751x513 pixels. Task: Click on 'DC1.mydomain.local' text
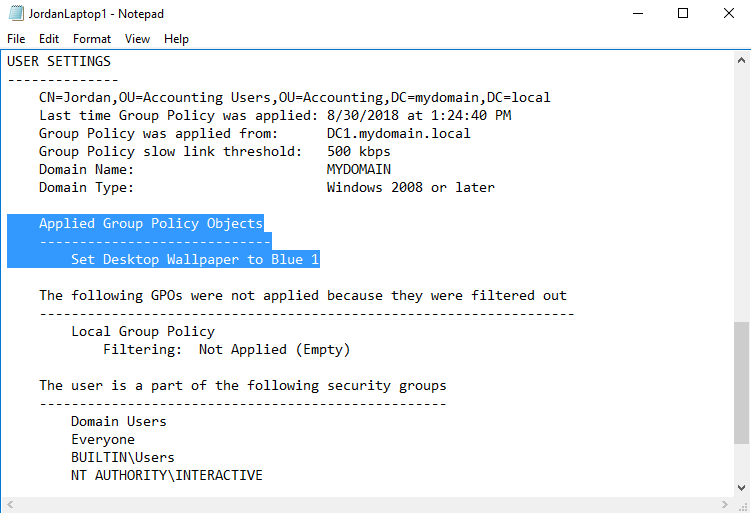tap(398, 134)
